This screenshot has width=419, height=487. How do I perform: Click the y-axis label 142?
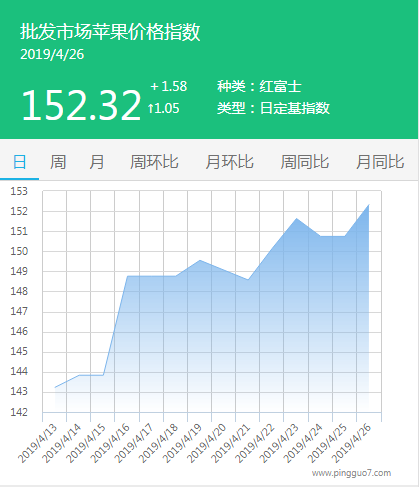tap(19, 412)
